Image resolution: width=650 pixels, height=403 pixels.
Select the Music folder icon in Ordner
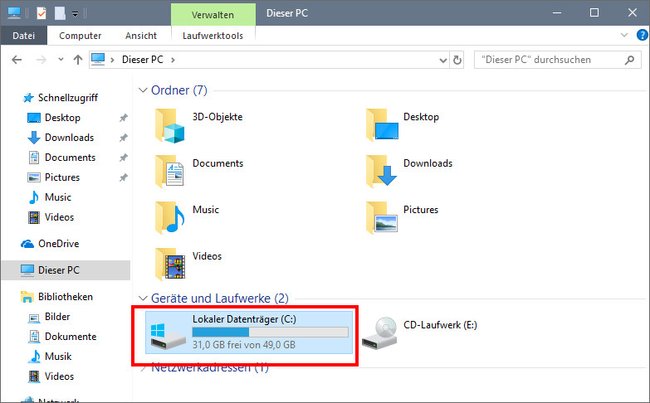coord(170,218)
